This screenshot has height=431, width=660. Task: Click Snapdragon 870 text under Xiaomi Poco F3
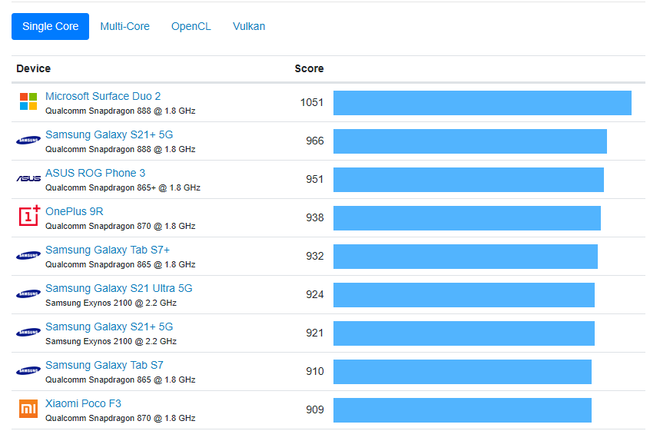click(x=120, y=418)
